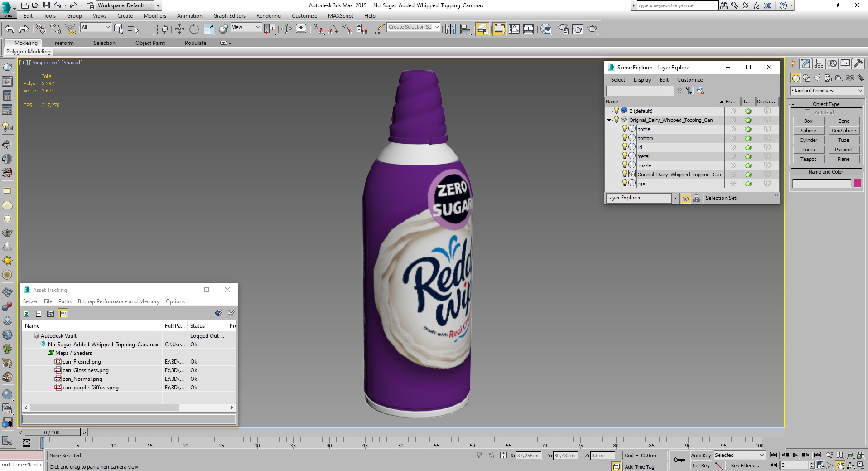Click the magenta object color swatch
The image size is (868, 471).
click(x=857, y=183)
